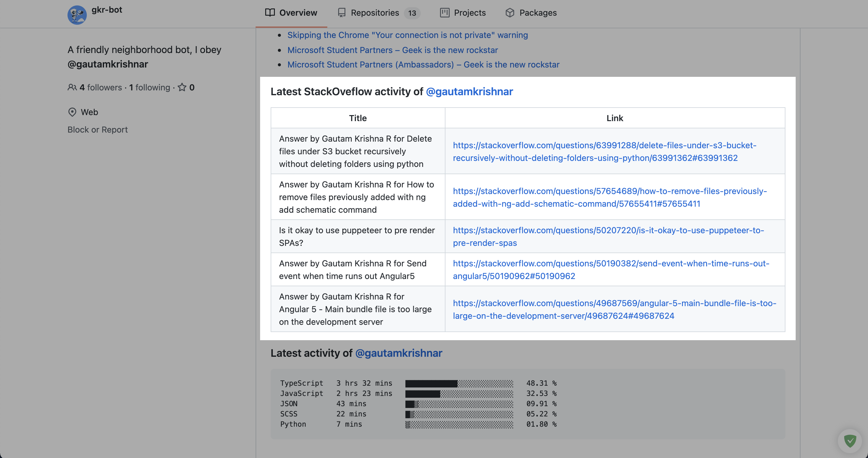868x458 pixels.
Task: Click the Packages cube icon
Action: pos(510,13)
